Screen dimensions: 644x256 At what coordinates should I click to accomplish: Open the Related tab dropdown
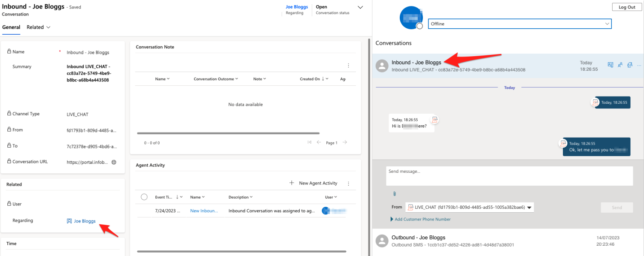(39, 27)
